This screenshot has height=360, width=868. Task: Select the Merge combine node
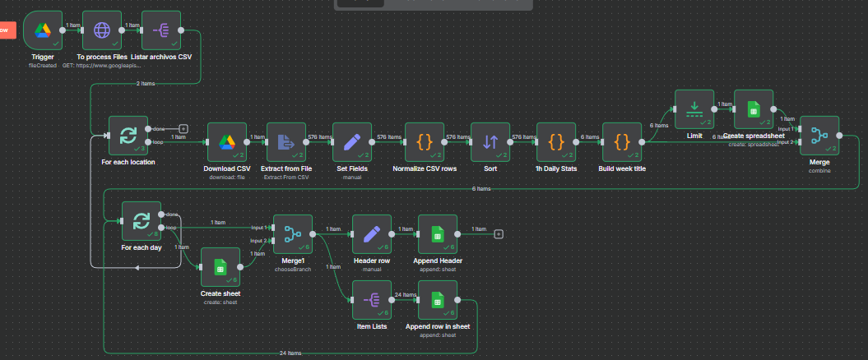tap(819, 136)
